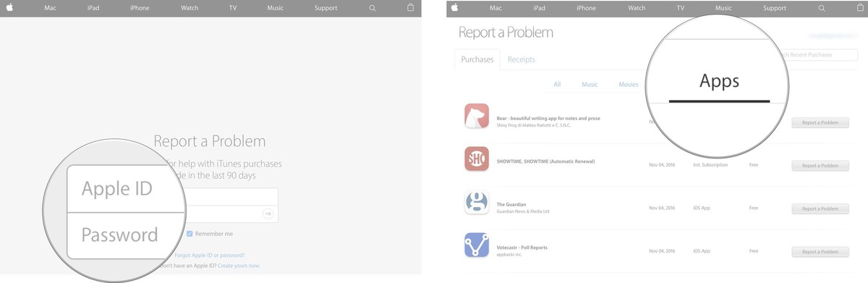Click the Bear - beautiful writing app title
Image resolution: width=868 pixels, height=283 pixels.
pos(548,118)
